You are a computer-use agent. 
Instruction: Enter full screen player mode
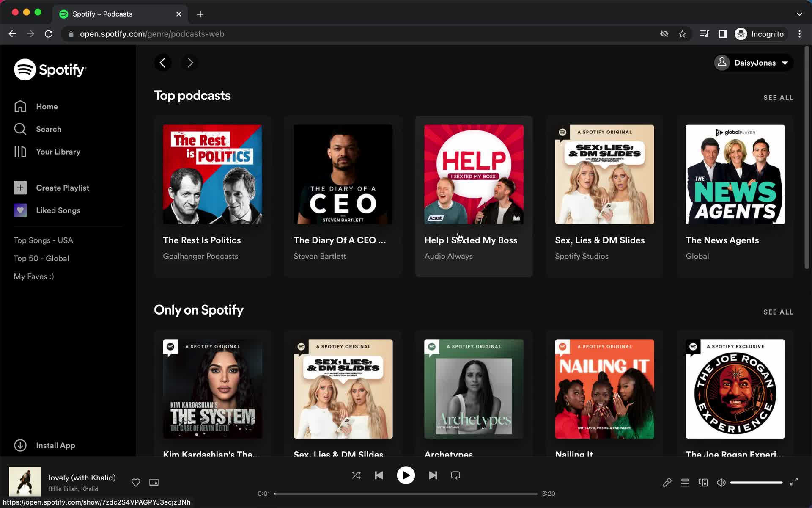tap(794, 482)
